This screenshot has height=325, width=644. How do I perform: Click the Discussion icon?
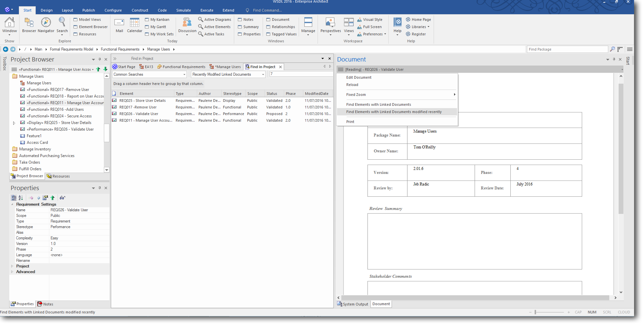(x=187, y=22)
